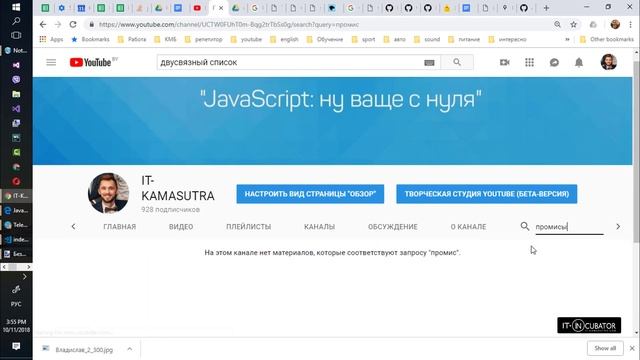Screen dimensions: 640x360
Task: Open the Apps shortcut in bookmarks bar
Action: 51,39
